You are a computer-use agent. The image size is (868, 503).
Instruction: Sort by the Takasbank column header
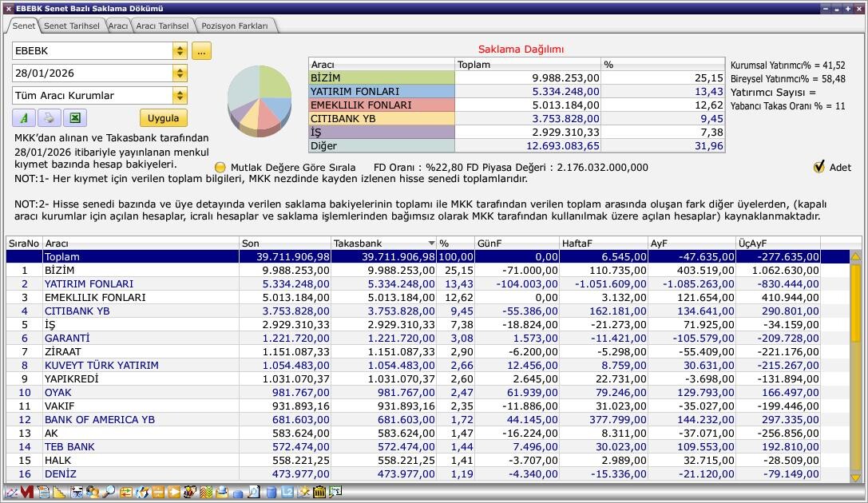pyautogui.click(x=383, y=243)
